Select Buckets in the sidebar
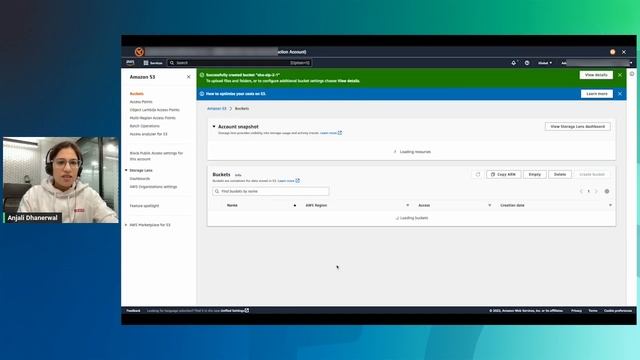Viewport: 640px width, 360px height. click(x=137, y=94)
